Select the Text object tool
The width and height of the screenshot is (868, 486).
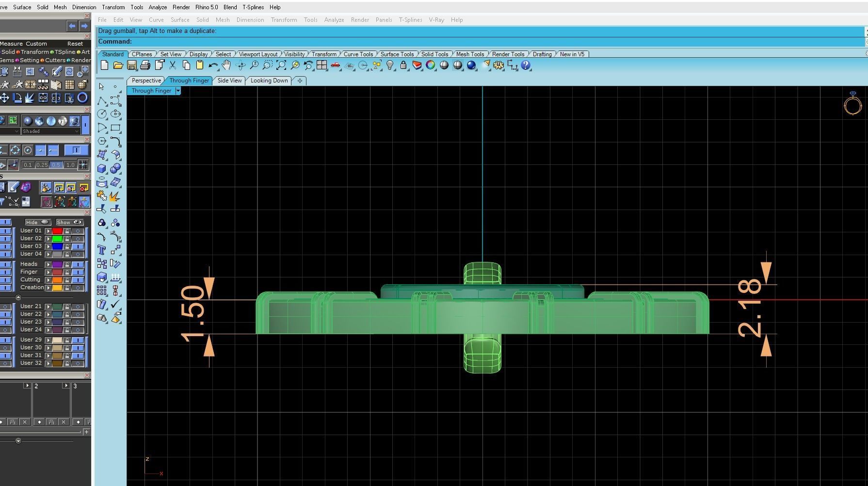pos(102,250)
